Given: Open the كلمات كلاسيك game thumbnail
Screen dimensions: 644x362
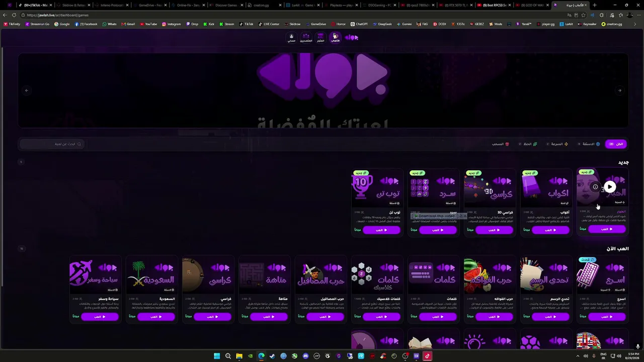Looking at the screenshot, I should pos(377,275).
